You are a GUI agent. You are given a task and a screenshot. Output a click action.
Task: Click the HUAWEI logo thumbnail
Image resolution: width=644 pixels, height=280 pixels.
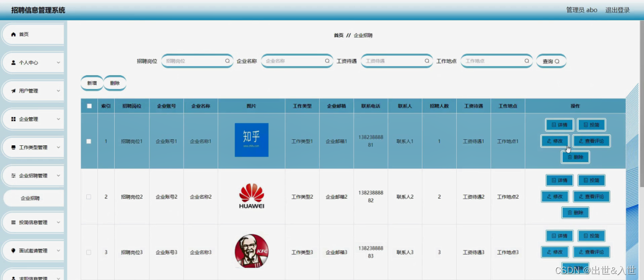(252, 196)
